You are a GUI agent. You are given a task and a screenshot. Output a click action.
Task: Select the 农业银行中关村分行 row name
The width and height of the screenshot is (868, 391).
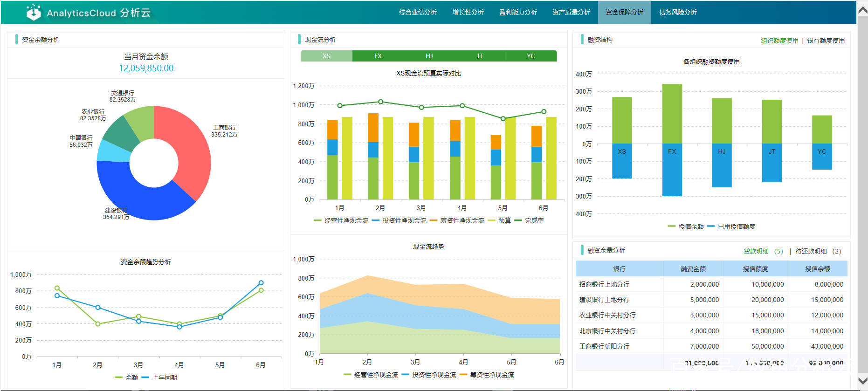607,315
